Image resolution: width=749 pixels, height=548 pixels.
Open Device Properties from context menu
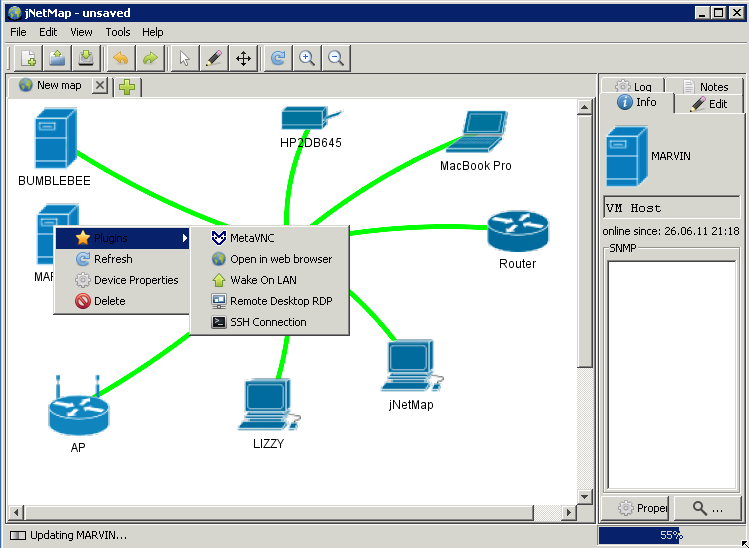[x=135, y=280]
